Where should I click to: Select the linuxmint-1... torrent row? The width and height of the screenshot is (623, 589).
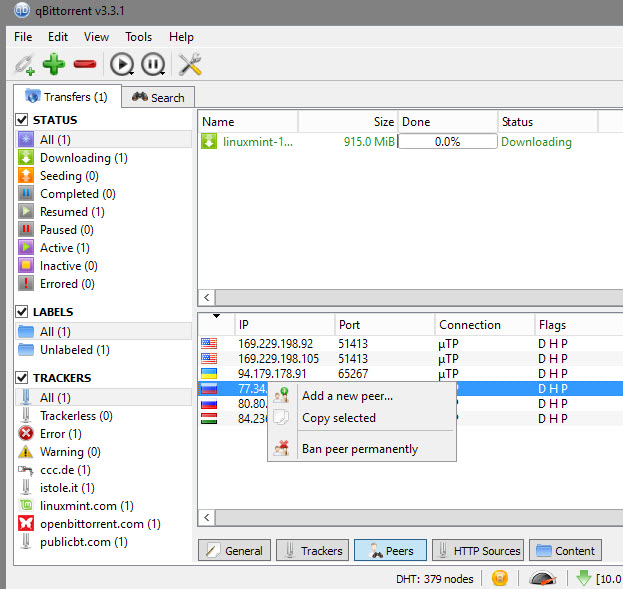tap(410, 141)
